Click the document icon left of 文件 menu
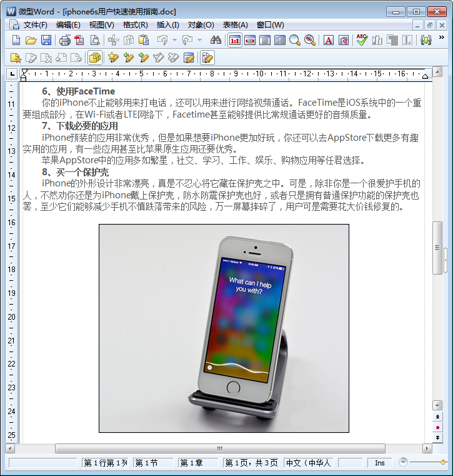453x476 pixels. click(14, 25)
